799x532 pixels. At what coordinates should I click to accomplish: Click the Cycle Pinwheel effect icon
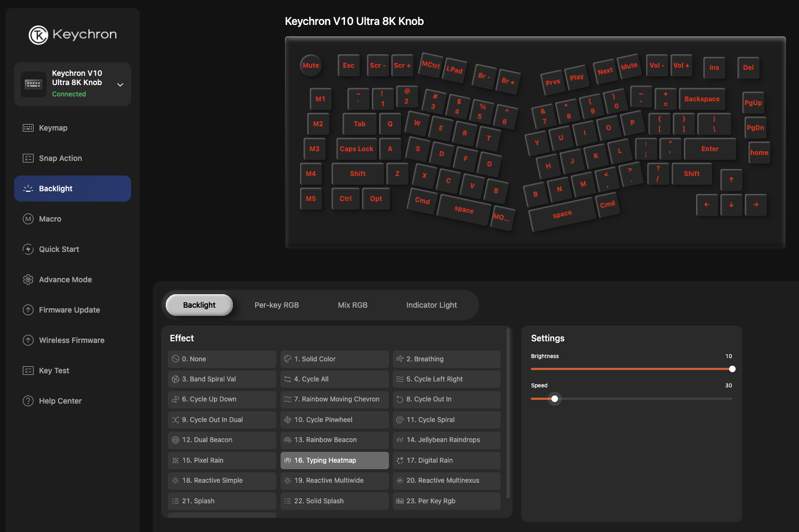288,420
